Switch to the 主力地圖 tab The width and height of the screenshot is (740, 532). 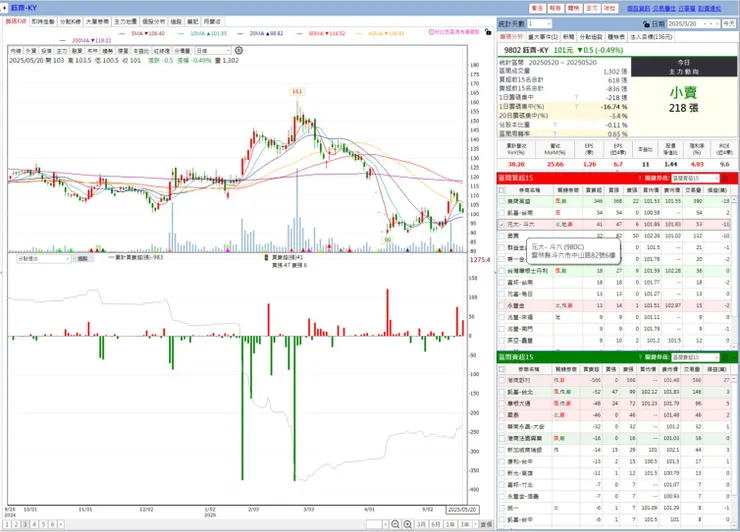tap(126, 22)
